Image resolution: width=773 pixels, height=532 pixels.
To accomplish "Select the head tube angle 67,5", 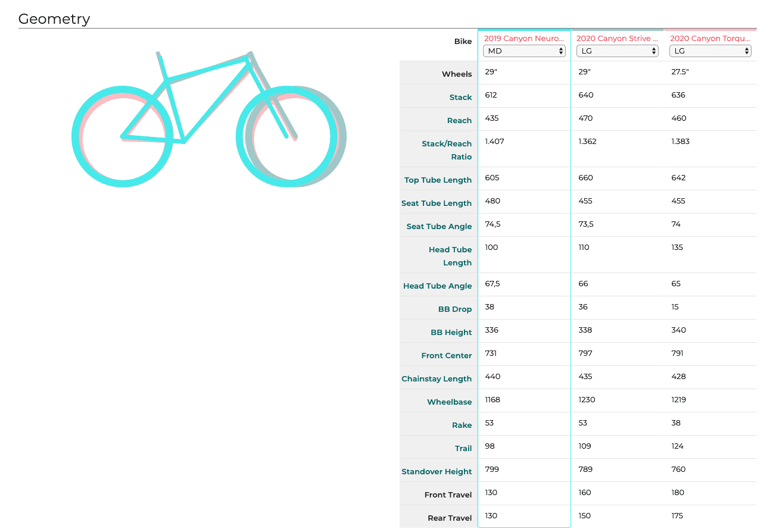I will coord(493,284).
